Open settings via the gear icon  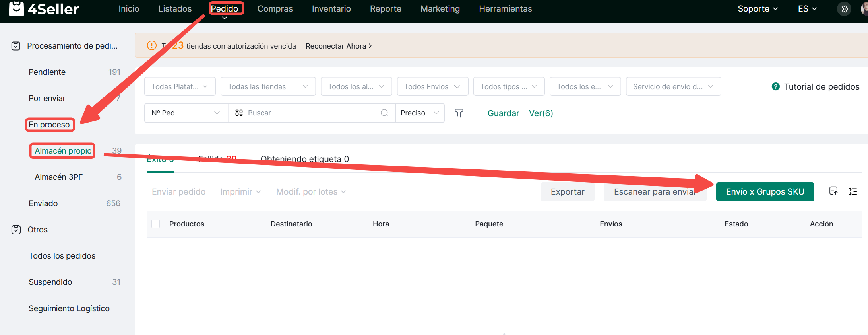click(844, 9)
